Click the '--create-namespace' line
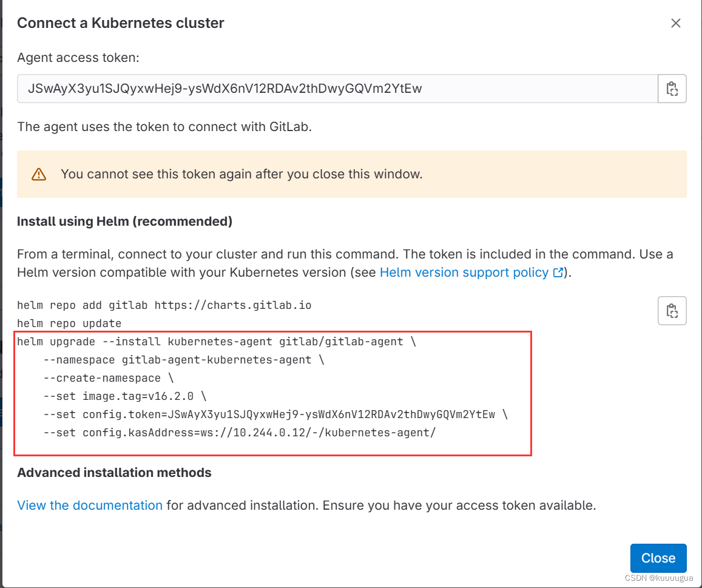Screen dimensions: 702x588 tap(109, 378)
